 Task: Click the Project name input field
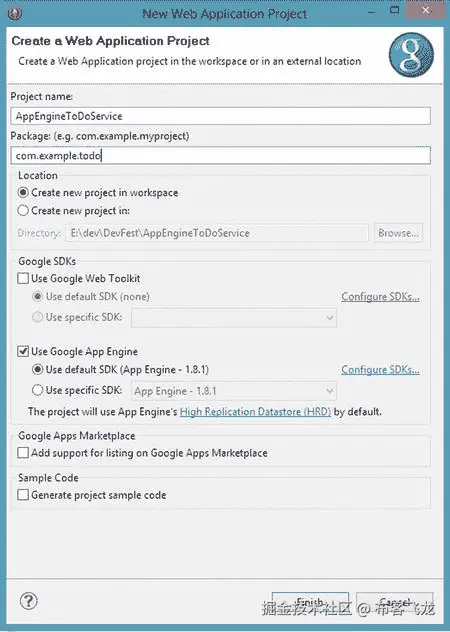tap(221, 116)
